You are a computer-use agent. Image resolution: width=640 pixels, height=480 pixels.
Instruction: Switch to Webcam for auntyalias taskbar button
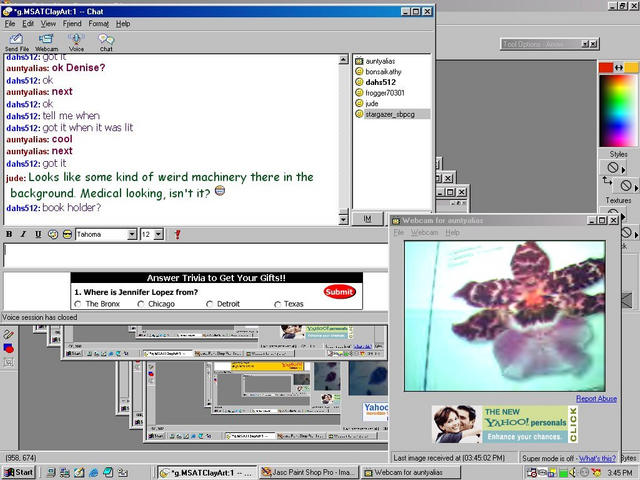tap(411, 473)
